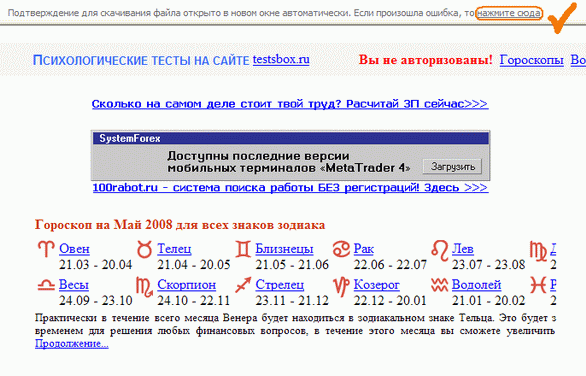Click the paragraph starting 'Практически в течение'
586x376 pixels.
[x=295, y=324]
